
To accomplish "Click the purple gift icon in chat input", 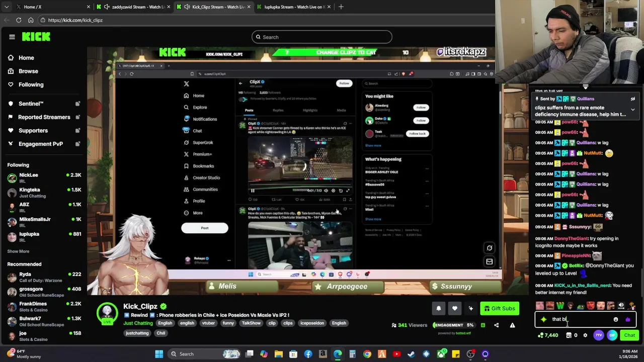I will click(627, 319).
